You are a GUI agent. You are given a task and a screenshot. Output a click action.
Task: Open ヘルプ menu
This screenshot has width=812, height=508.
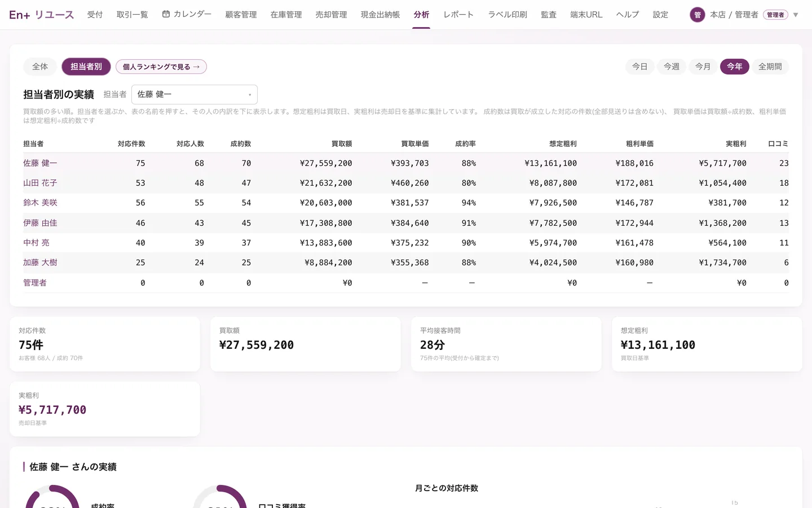pos(628,15)
